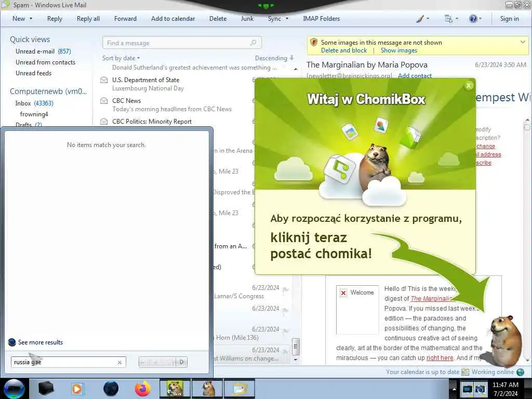Follow the 'right here' link in email

pyautogui.click(x=440, y=357)
